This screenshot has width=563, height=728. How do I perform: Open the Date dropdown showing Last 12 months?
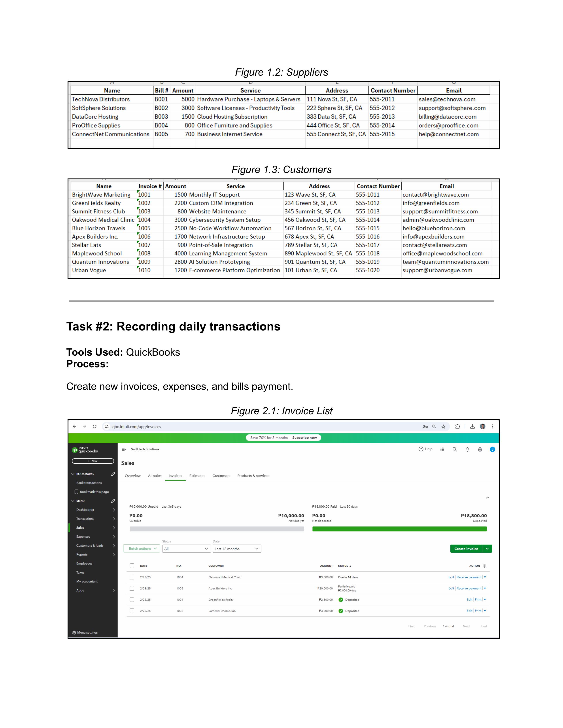(237, 549)
